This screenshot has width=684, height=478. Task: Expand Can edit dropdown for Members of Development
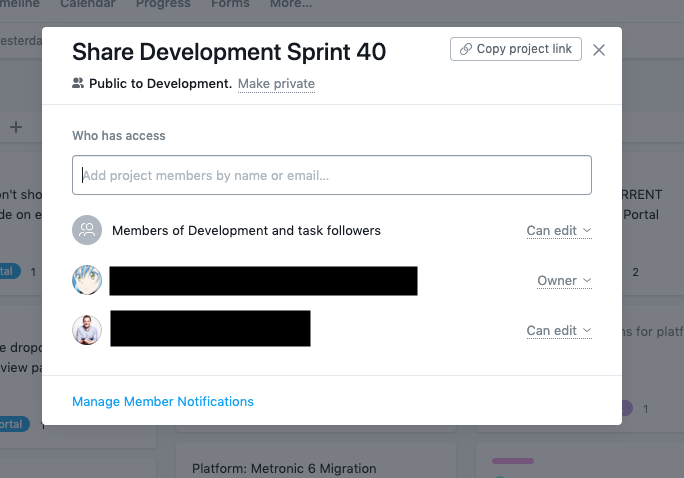click(559, 231)
